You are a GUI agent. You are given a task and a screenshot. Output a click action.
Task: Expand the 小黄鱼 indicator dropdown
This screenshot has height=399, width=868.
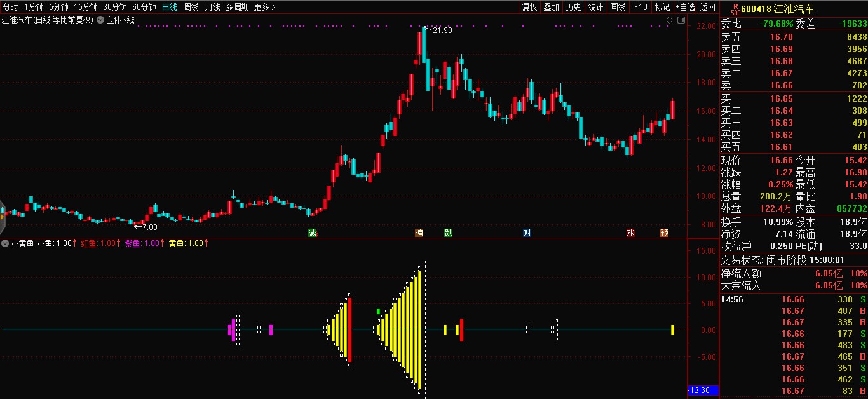[x=5, y=243]
